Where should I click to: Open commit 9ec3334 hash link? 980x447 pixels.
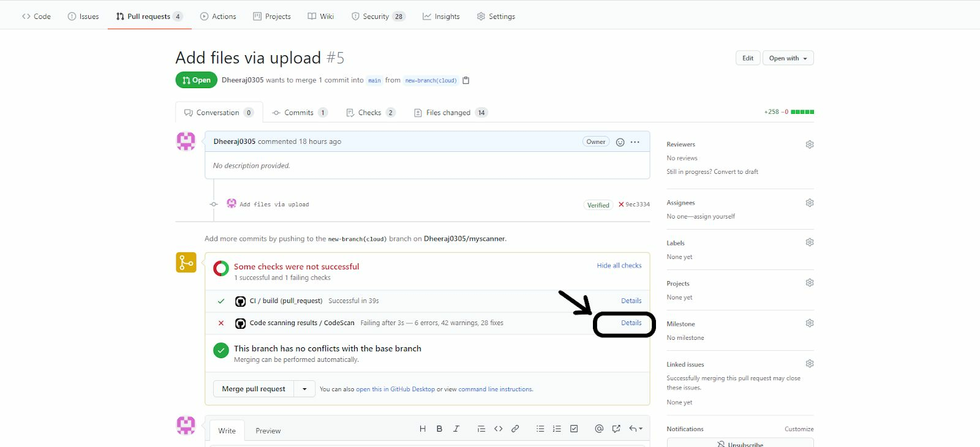637,205
